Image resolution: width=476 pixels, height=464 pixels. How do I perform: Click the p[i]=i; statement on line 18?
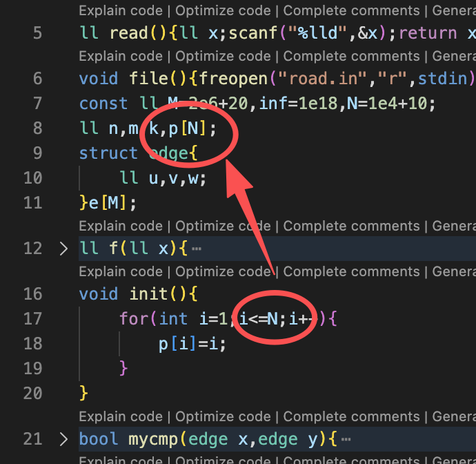[192, 344]
